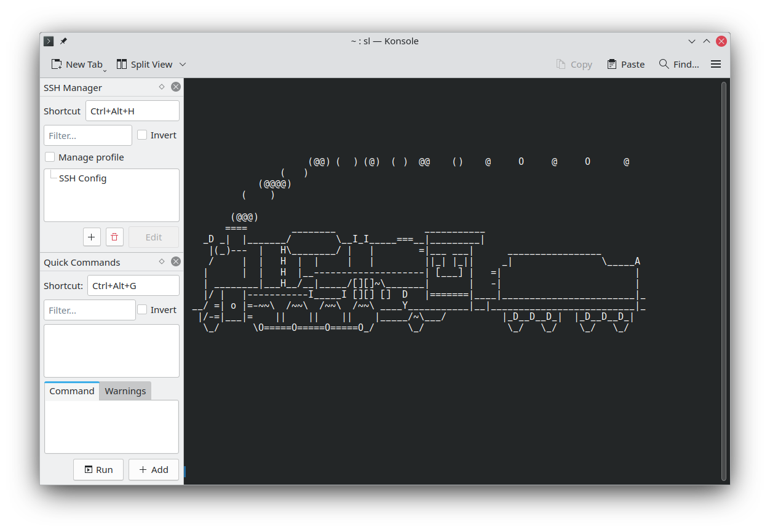Switch to the Warnings tab
Viewport: 770px width, 532px height.
(125, 391)
